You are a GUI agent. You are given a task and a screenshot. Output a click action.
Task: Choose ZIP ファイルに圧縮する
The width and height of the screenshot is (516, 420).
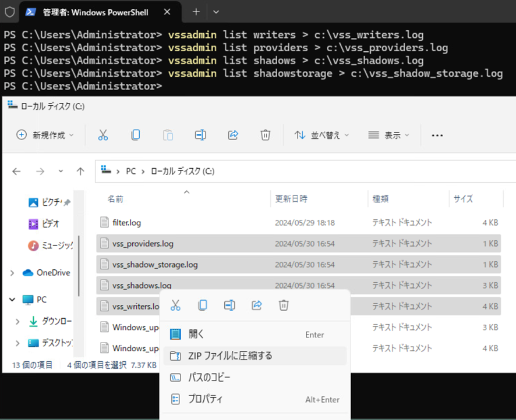click(x=255, y=355)
